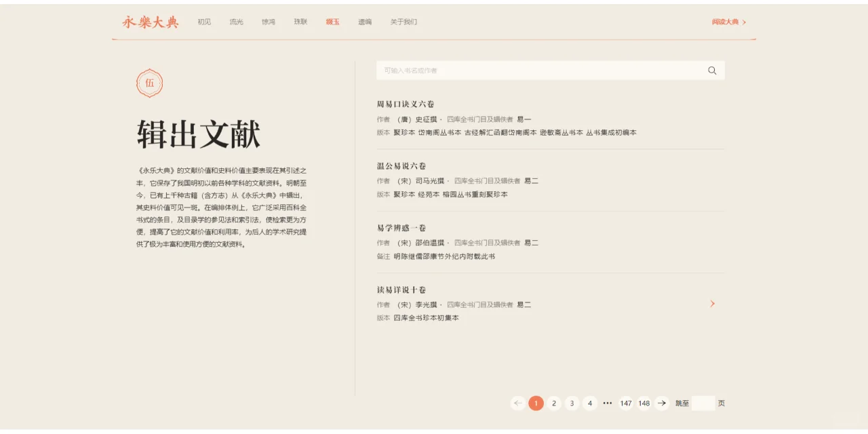This screenshot has width=868, height=434.
Task: Click the edition 经苑本
Action: [429, 195]
